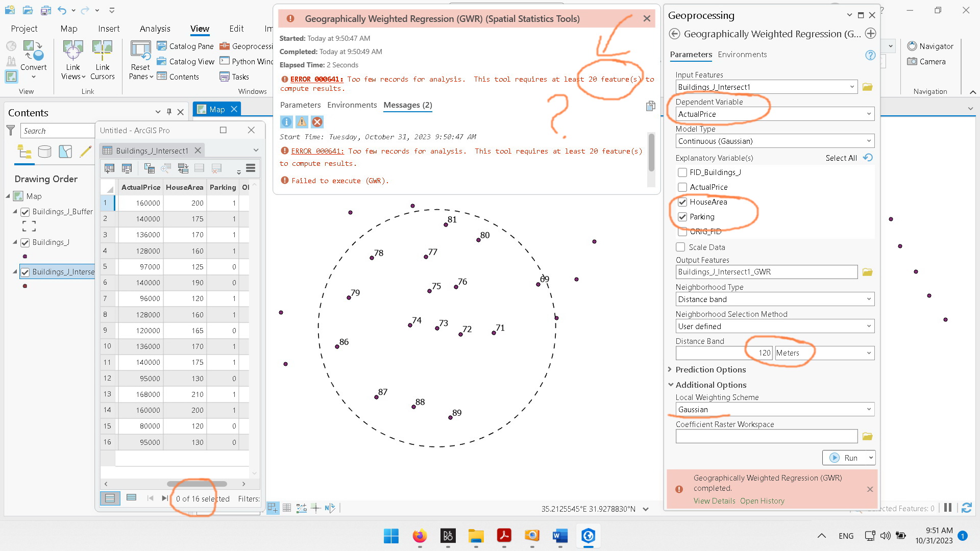Screen dimensions: 980x551
Task: Open the Project ribbon tab
Action: point(24,29)
